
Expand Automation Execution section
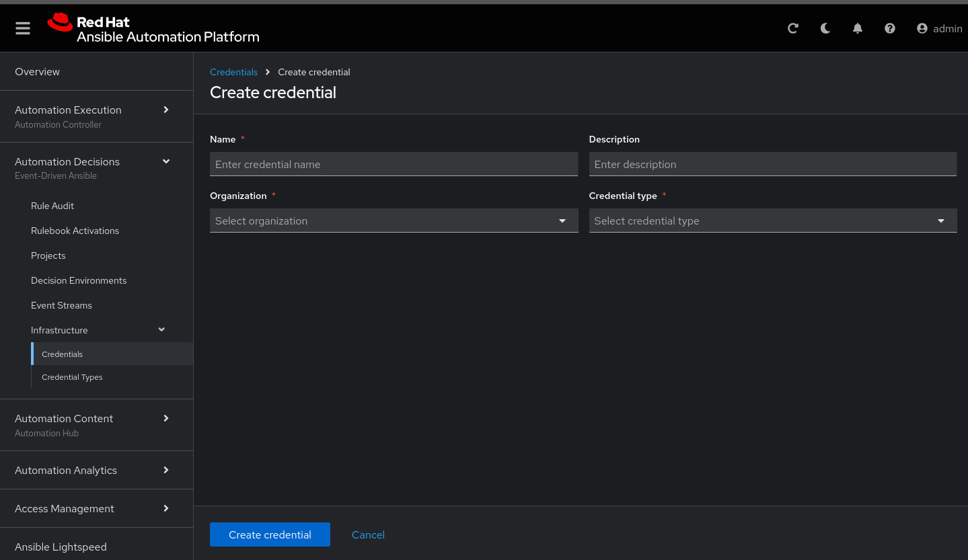coord(96,116)
